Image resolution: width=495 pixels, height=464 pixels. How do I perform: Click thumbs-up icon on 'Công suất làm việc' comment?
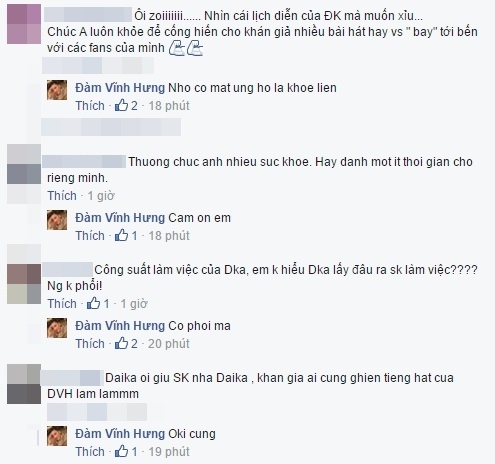click(93, 304)
